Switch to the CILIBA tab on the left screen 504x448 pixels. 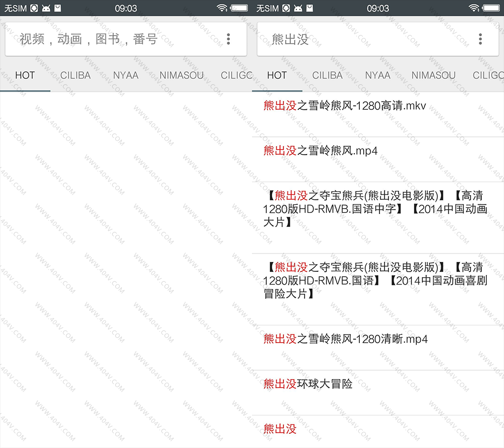click(x=75, y=75)
